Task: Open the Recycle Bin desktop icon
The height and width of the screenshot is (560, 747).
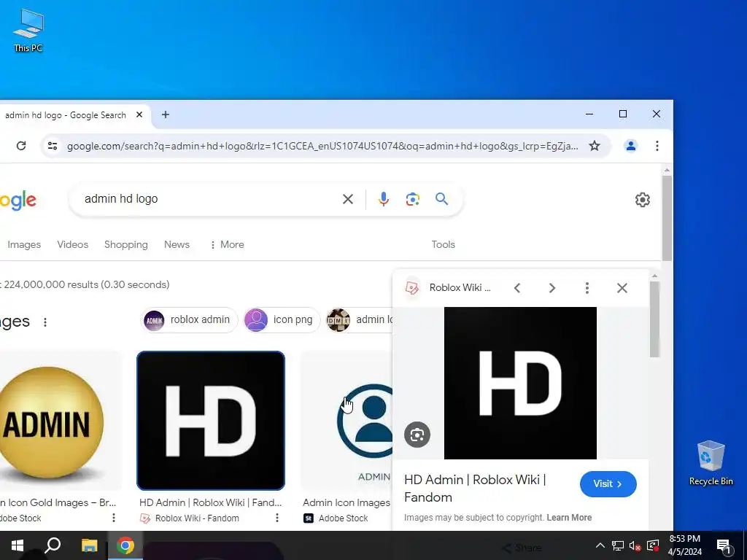Action: tap(711, 463)
